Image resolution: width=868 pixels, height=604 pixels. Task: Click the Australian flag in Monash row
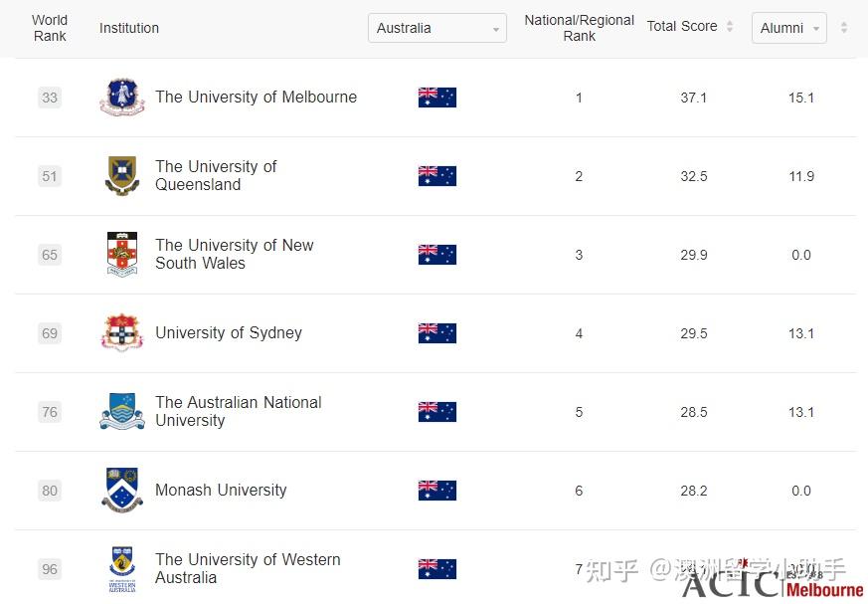[x=437, y=491]
